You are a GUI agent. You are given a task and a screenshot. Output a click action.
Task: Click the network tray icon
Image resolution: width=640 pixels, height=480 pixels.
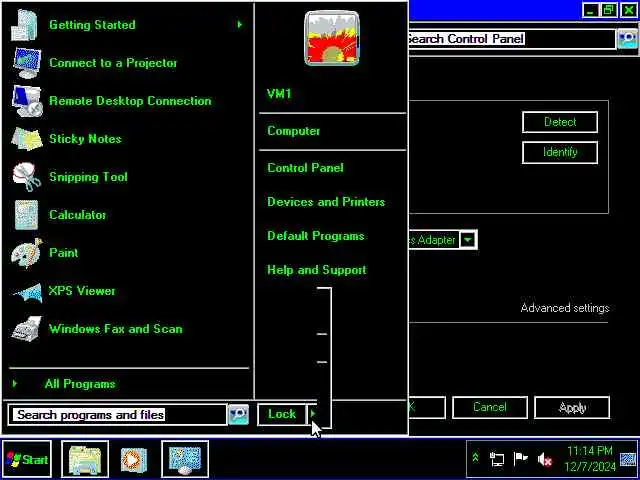click(497, 459)
